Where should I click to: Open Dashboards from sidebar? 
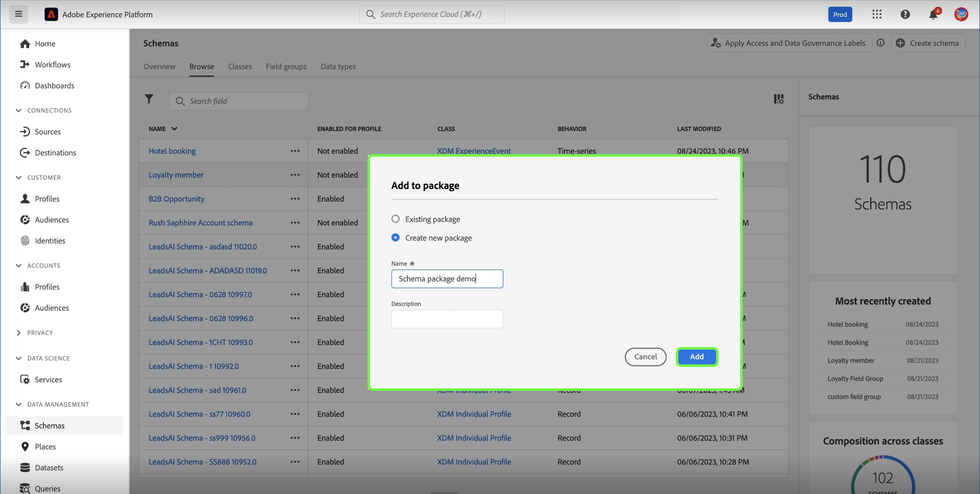point(55,86)
